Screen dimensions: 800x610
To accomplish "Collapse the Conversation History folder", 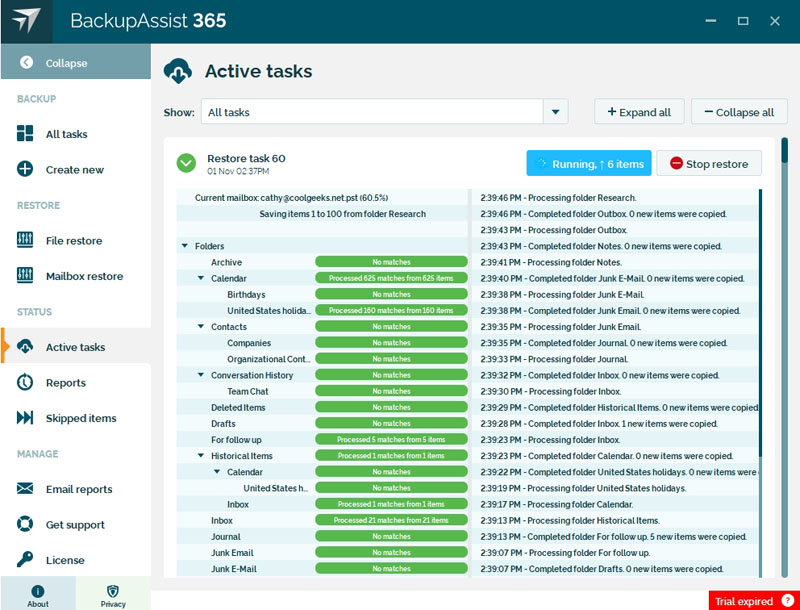I will point(201,375).
